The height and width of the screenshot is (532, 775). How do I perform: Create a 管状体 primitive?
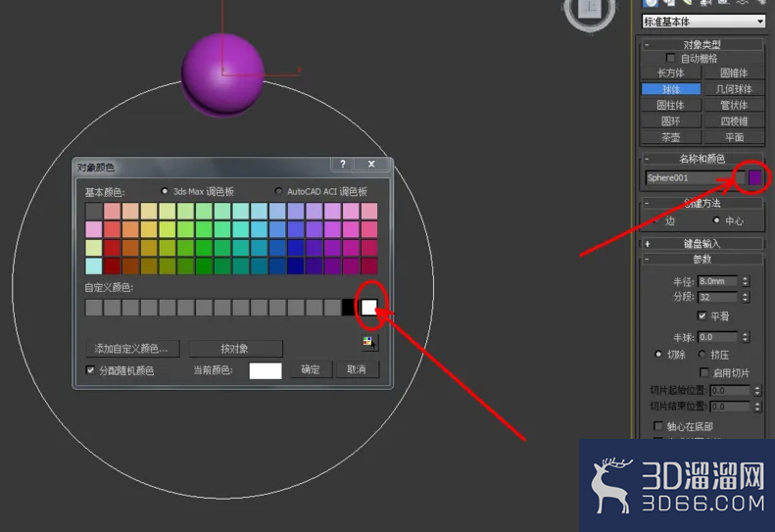pos(734,105)
